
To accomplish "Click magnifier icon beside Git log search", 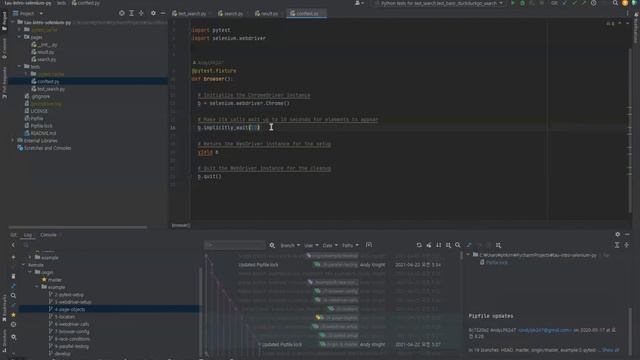I will click(x=272, y=245).
